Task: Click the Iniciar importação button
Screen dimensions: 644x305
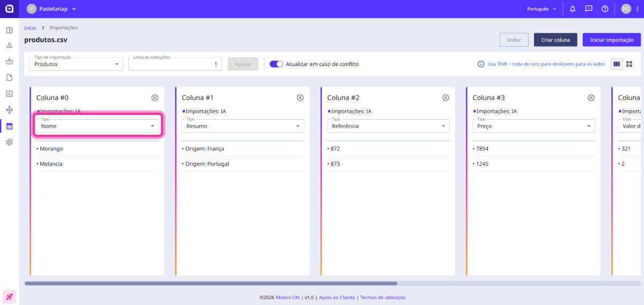Action: pos(612,40)
